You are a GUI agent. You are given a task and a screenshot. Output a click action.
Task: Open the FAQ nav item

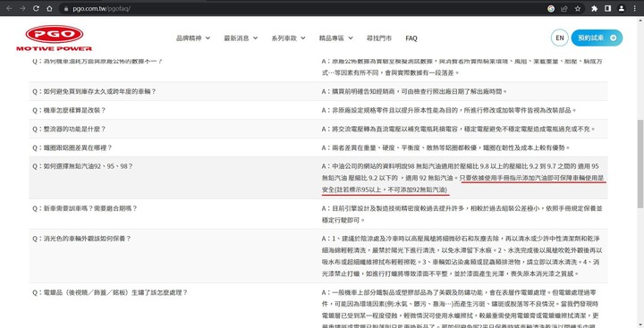pyautogui.click(x=411, y=38)
